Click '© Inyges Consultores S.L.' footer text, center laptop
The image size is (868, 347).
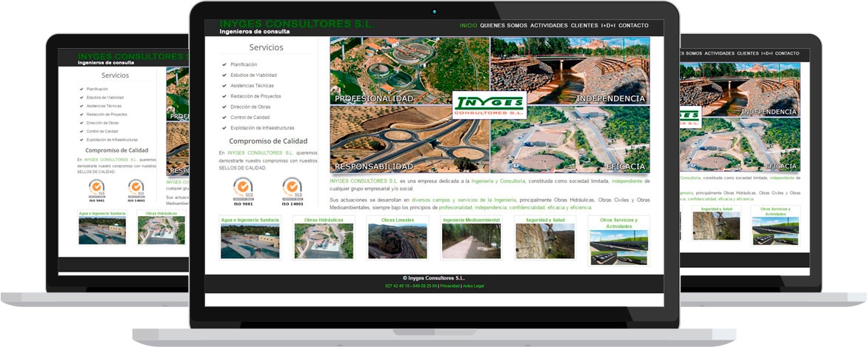pyautogui.click(x=434, y=277)
